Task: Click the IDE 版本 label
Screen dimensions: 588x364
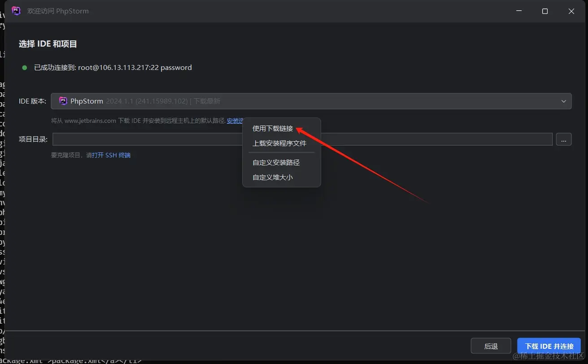Action: pyautogui.click(x=32, y=101)
